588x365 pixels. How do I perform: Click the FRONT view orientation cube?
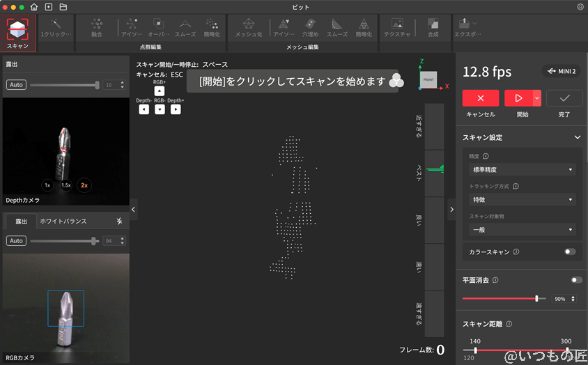click(x=428, y=79)
